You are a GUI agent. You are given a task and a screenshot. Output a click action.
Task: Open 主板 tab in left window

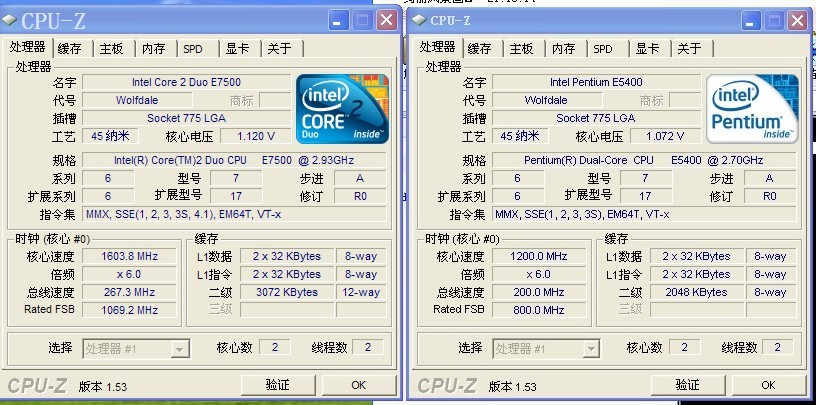click(112, 49)
